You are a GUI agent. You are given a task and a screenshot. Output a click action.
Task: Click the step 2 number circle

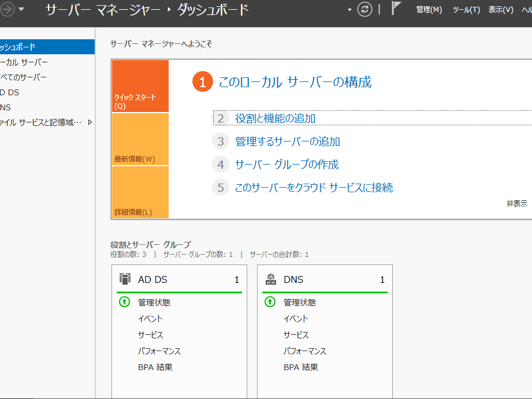click(x=221, y=118)
